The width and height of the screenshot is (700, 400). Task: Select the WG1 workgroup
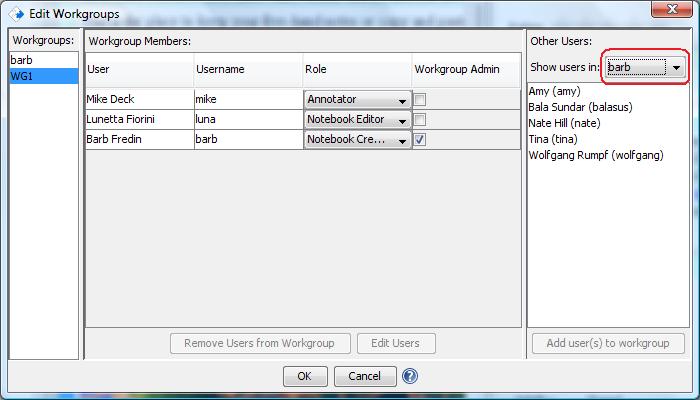(44, 76)
